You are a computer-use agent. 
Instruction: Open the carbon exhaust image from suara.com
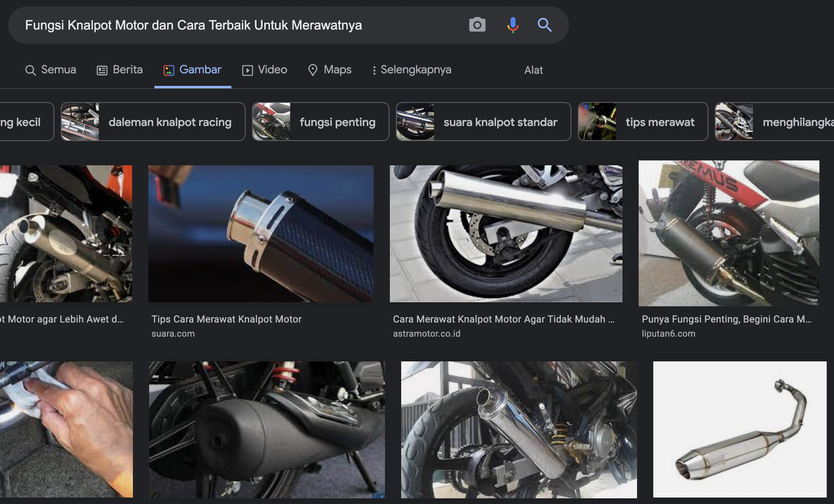coord(261,233)
